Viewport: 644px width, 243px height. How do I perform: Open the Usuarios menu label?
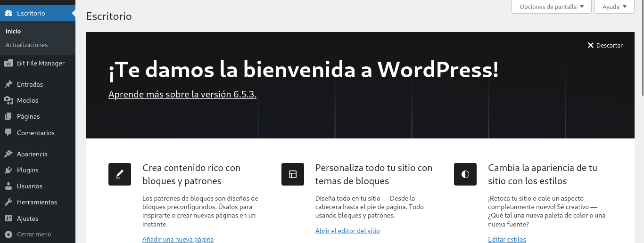(x=30, y=186)
